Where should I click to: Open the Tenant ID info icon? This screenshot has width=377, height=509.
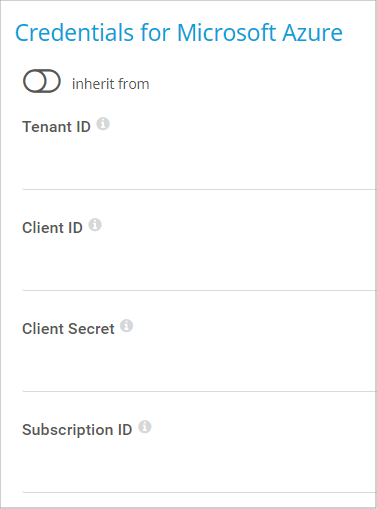pyautogui.click(x=103, y=124)
